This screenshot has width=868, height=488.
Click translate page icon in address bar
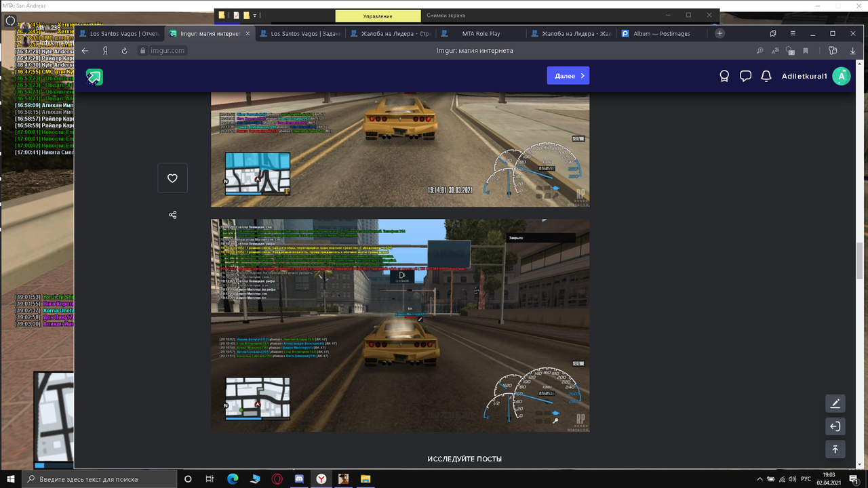tap(775, 51)
